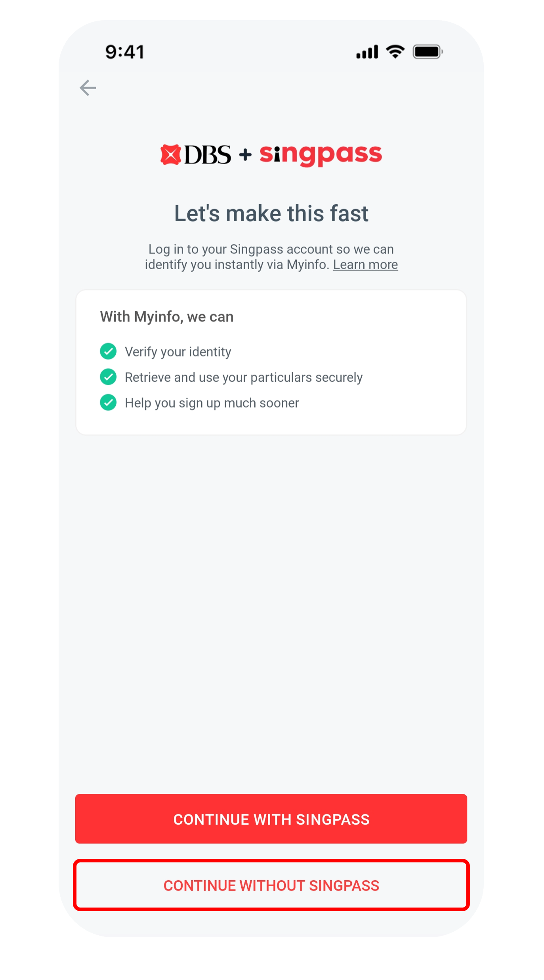Click the Singpass logo

coord(321,154)
